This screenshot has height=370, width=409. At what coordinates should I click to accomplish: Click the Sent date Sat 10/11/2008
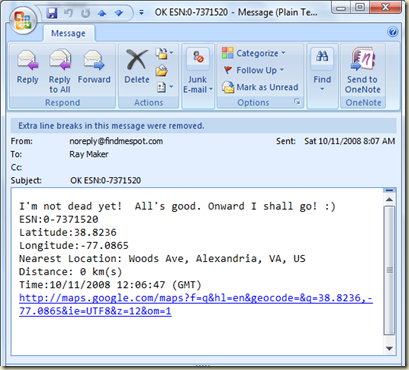pos(349,141)
